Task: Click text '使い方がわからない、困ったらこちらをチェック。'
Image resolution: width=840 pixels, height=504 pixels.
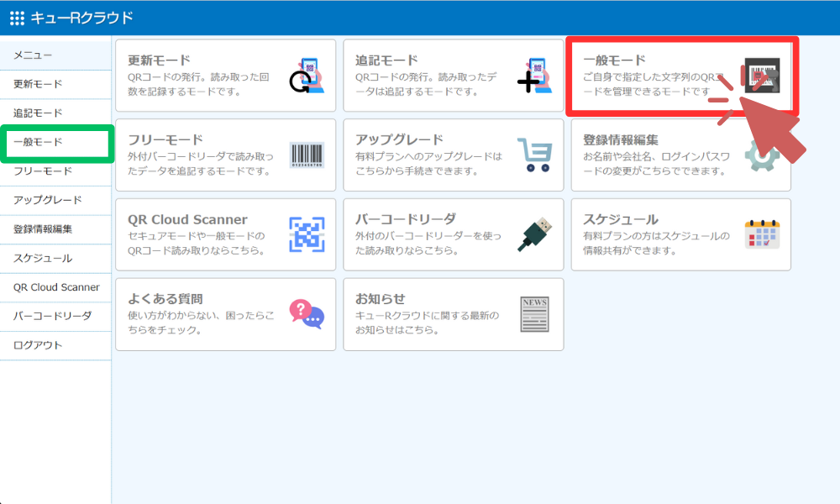Action: click(x=201, y=323)
